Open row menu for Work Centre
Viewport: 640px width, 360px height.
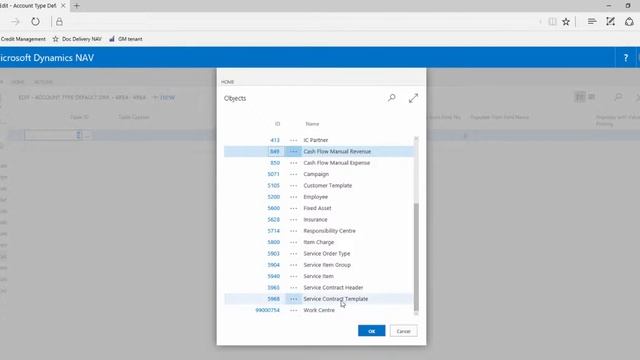click(293, 310)
